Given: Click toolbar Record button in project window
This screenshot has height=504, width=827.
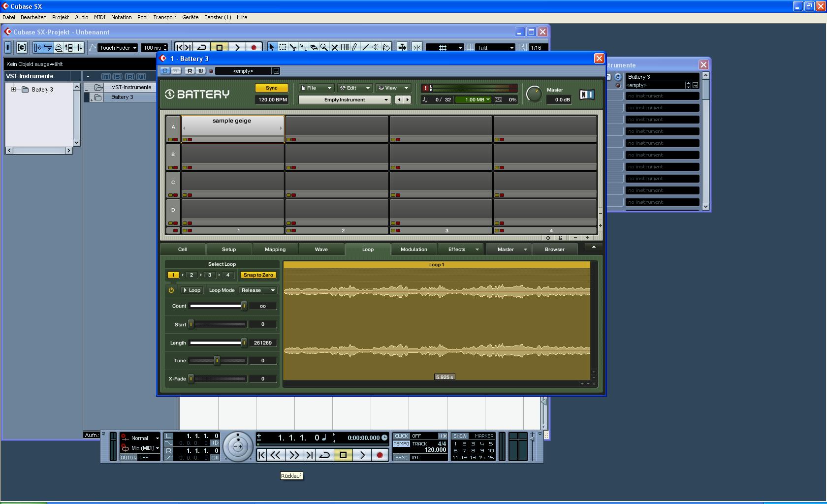Looking at the screenshot, I should point(254,47).
